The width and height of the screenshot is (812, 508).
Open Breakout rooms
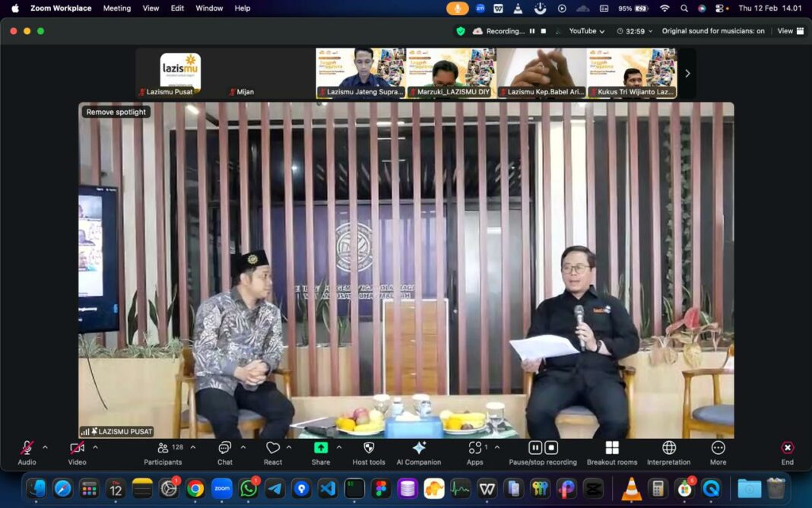[x=611, y=449]
